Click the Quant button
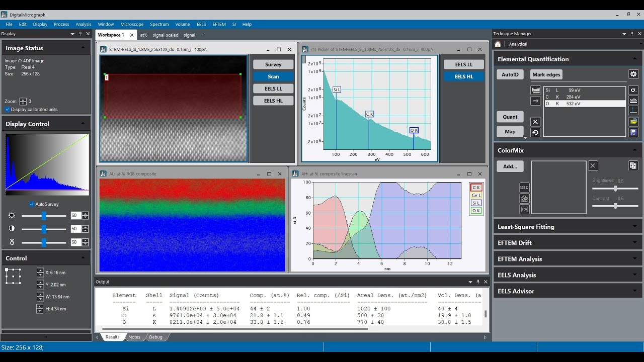The width and height of the screenshot is (644, 362). pos(510,117)
